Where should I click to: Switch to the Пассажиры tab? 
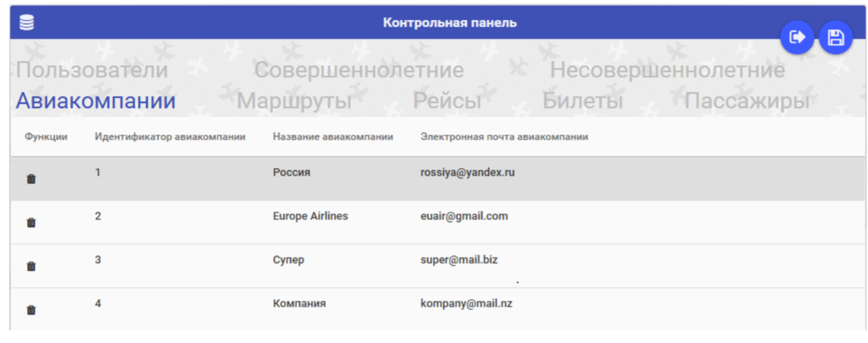(x=747, y=100)
